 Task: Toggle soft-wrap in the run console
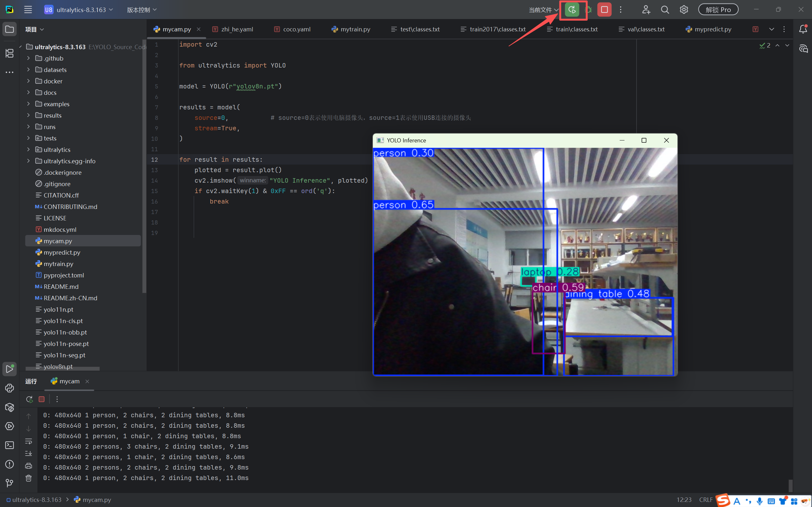pos(29,441)
